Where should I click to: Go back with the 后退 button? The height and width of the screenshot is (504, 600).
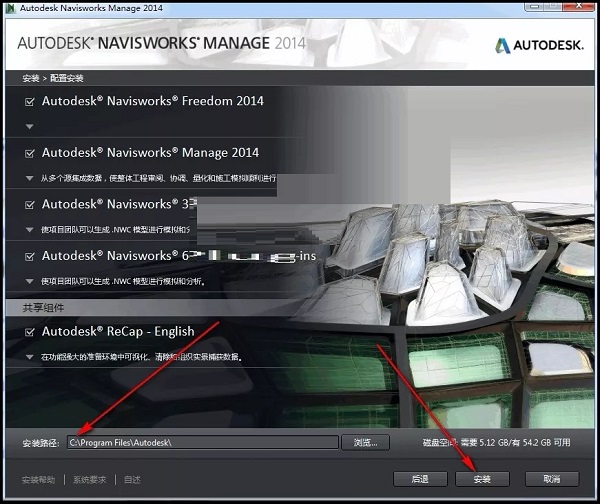coord(420,479)
